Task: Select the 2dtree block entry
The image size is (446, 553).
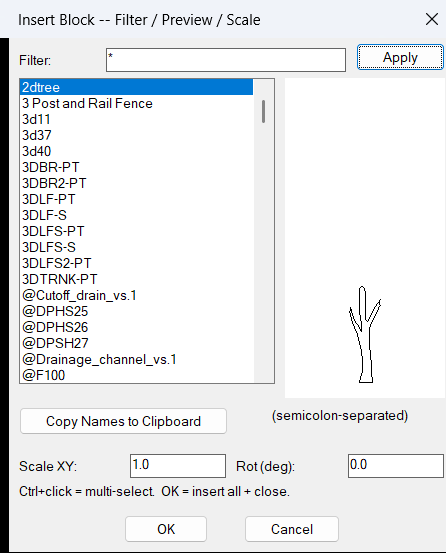Action: click(136, 87)
